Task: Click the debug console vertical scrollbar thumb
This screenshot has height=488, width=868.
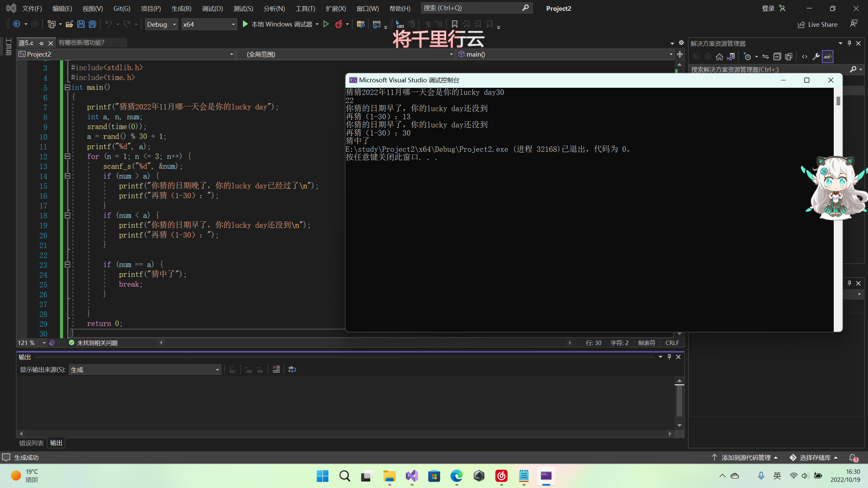Action: point(838,101)
